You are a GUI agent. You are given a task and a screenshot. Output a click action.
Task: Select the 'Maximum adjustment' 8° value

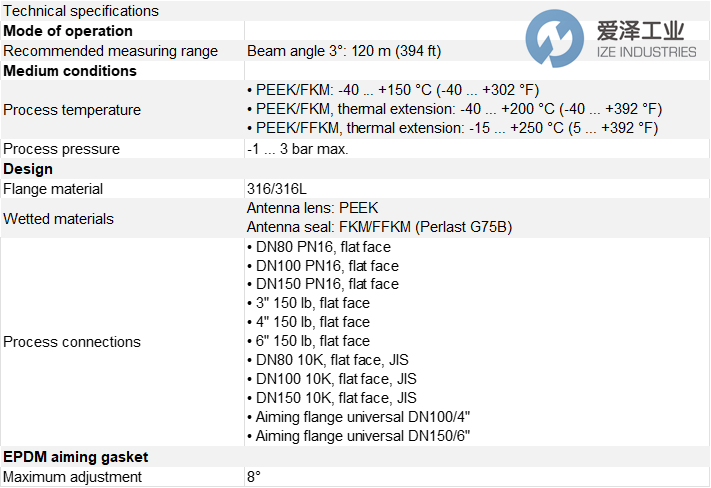pyautogui.click(x=254, y=477)
